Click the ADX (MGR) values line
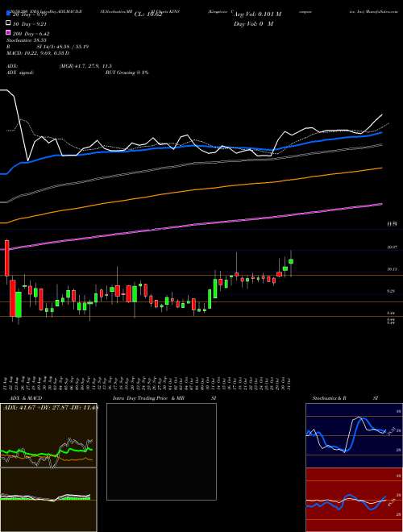Viewport: 403px width, 532px height. pyautogui.click(x=85, y=66)
